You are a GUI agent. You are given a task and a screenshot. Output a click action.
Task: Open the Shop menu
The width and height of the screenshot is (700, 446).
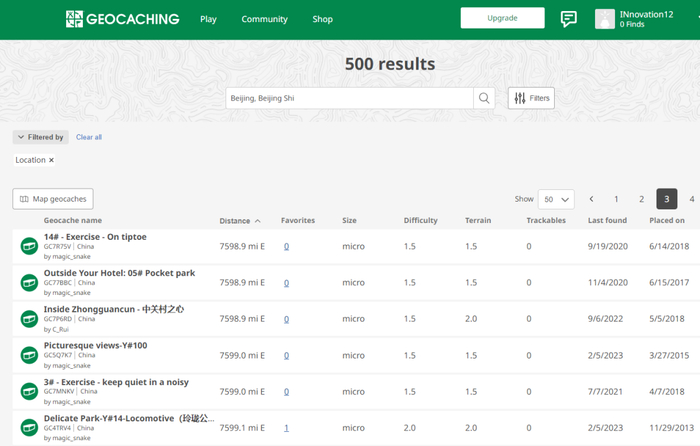pos(322,19)
